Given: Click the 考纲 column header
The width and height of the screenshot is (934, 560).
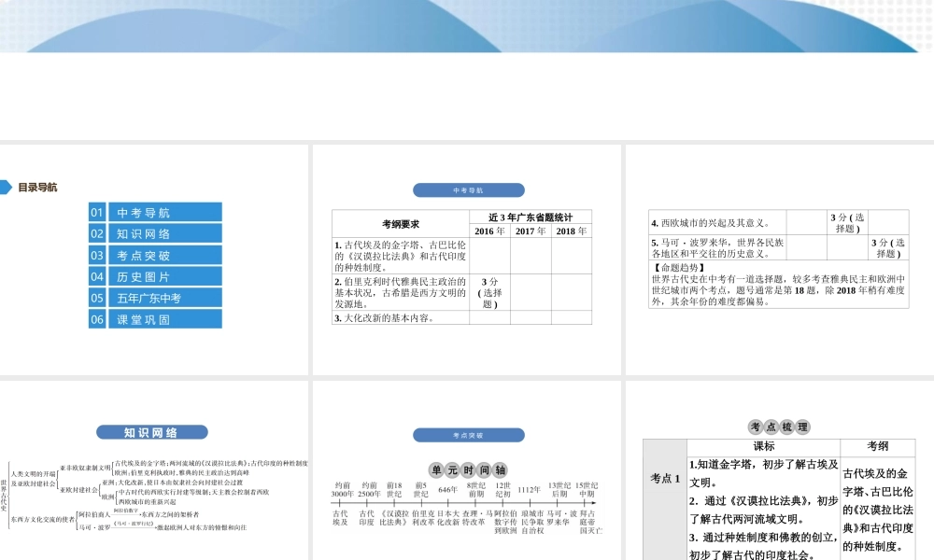Looking at the screenshot, I should 877,446.
